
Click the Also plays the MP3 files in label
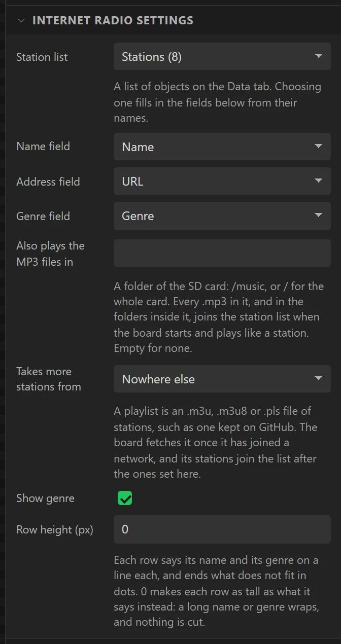50,254
